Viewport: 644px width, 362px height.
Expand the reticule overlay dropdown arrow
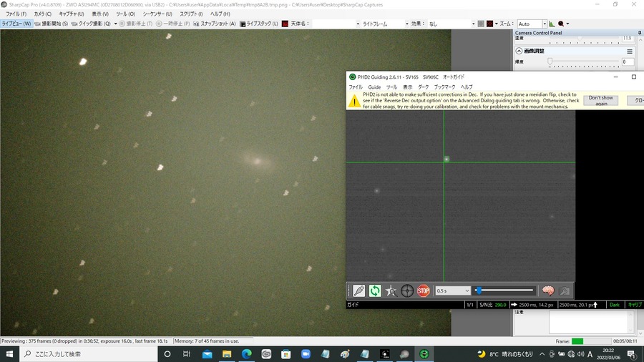pos(496,24)
